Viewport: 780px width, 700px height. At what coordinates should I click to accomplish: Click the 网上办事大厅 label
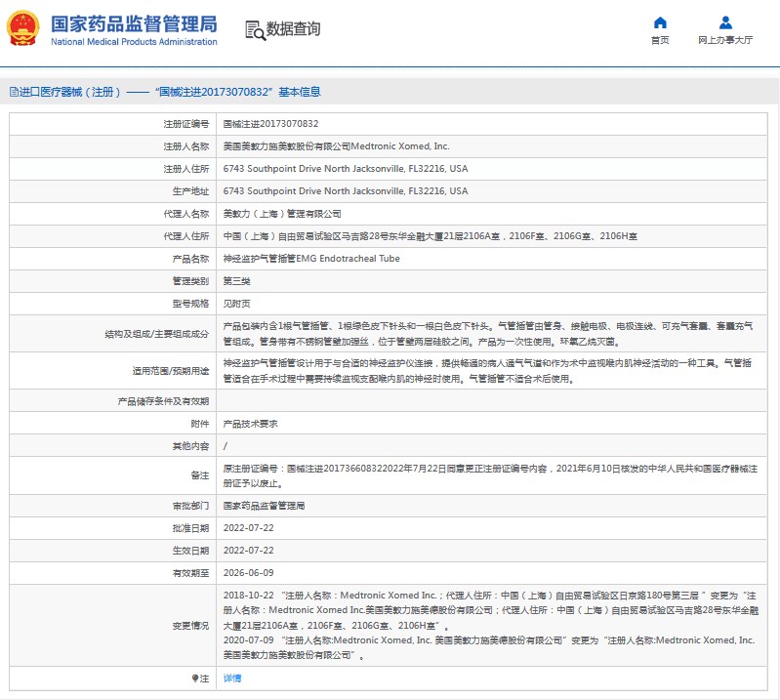click(724, 40)
